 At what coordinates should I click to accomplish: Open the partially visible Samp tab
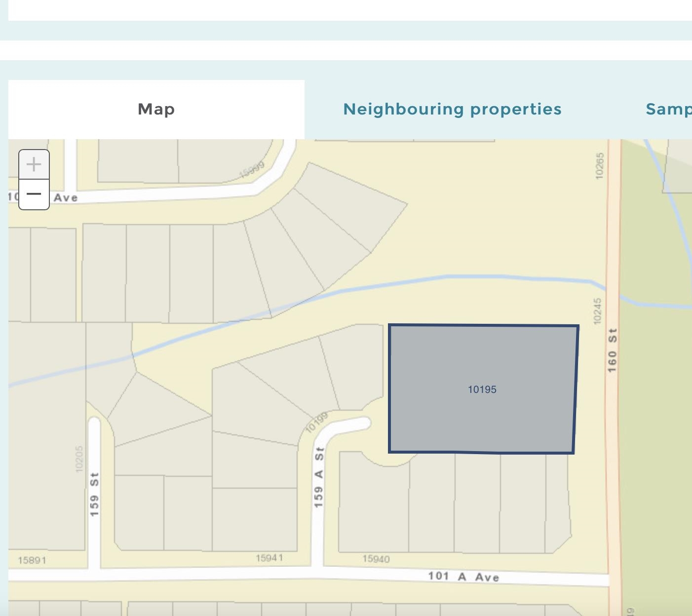[669, 109]
